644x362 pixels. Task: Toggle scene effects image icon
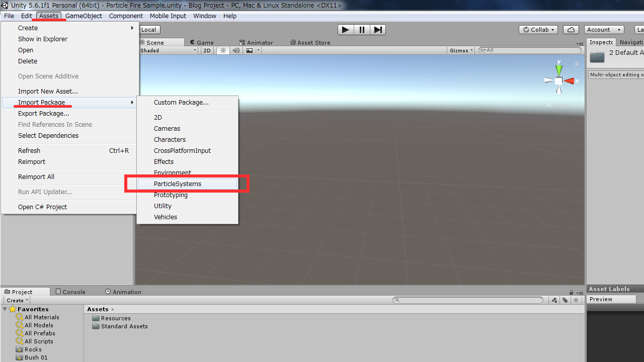click(x=250, y=50)
